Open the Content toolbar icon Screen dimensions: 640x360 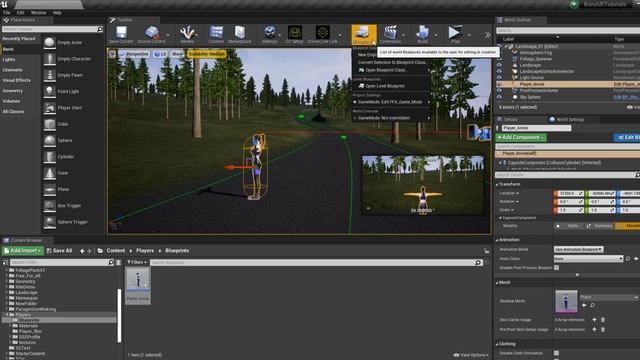(x=216, y=34)
